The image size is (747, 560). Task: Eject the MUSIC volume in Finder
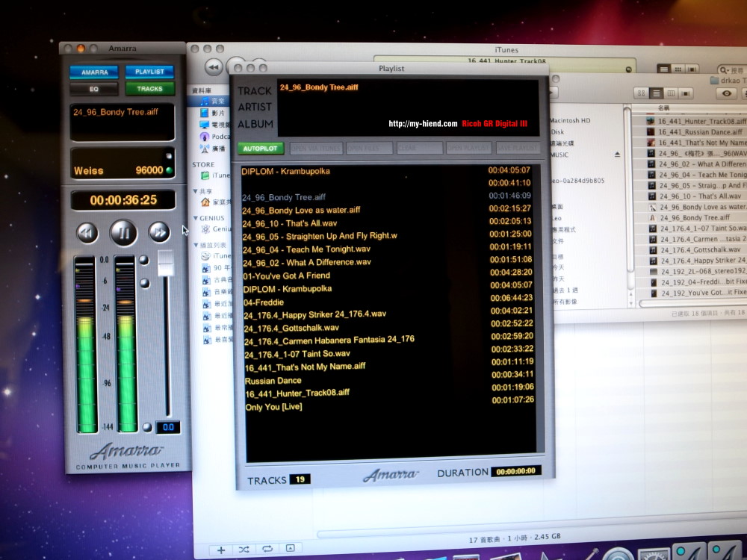tap(618, 155)
